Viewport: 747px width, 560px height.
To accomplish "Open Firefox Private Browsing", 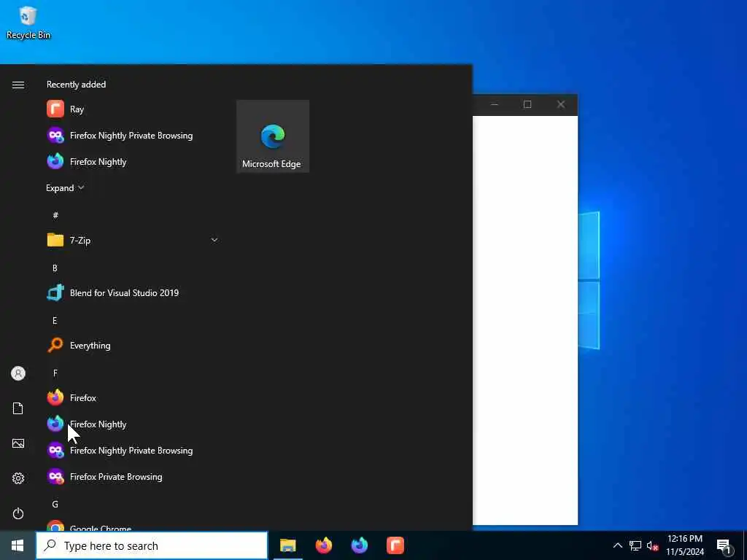I will click(133, 476).
